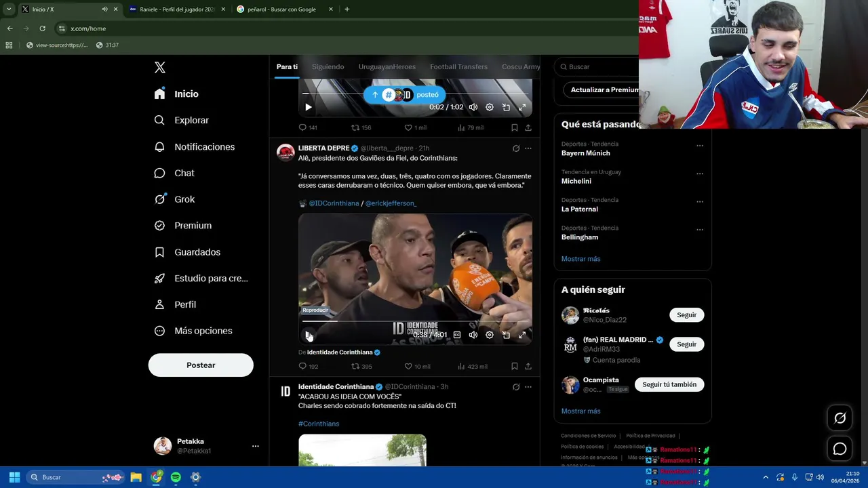Open Premium in the sidebar
Screen dimensions: 868x488
(183, 226)
